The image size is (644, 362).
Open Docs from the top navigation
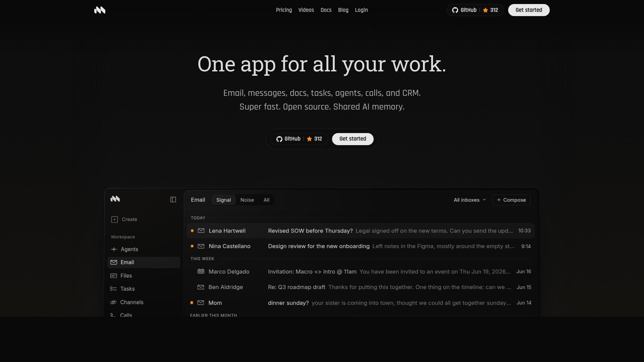[x=326, y=10]
